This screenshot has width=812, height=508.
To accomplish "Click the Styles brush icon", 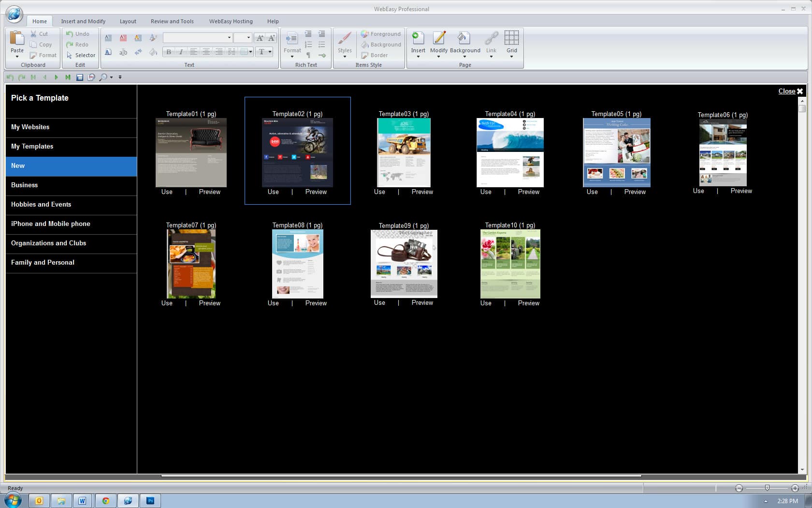I will [345, 39].
